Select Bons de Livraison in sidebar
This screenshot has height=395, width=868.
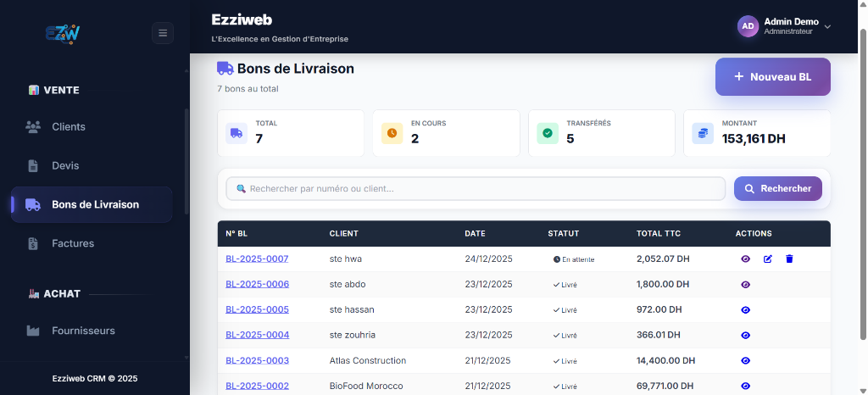point(92,204)
